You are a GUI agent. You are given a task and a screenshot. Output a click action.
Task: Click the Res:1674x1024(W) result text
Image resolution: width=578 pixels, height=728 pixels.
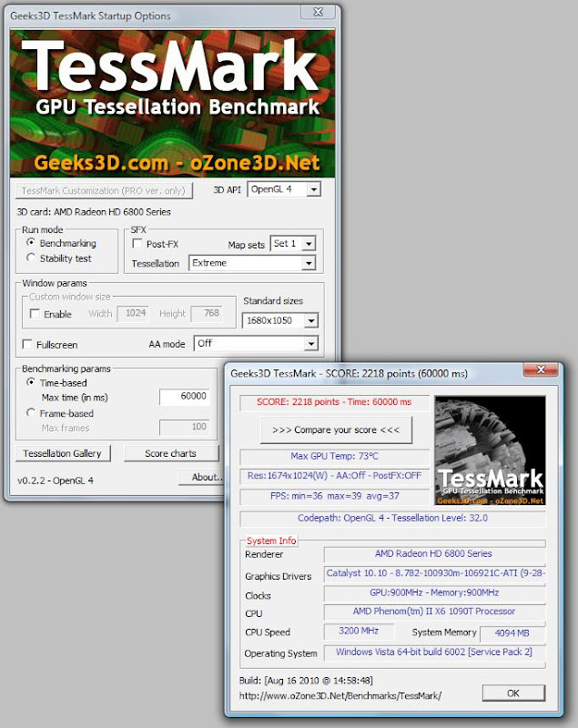pos(334,476)
